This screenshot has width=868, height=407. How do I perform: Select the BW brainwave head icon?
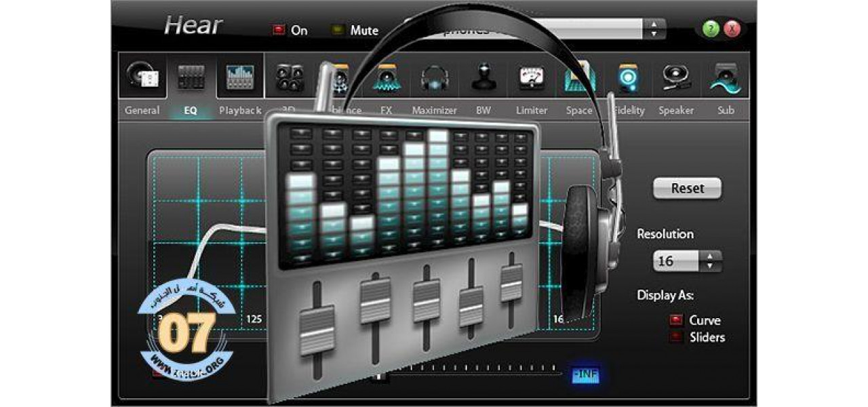click(x=484, y=78)
